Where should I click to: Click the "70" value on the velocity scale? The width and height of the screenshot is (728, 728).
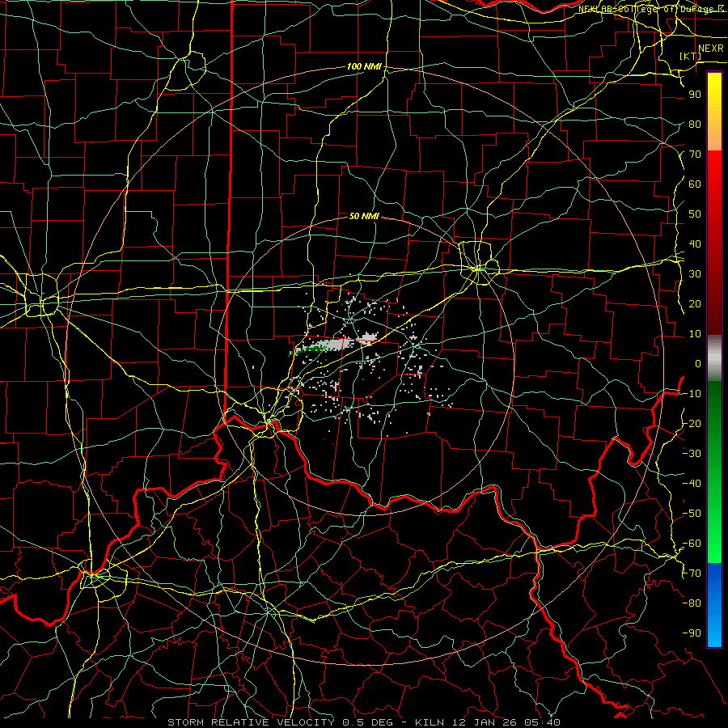coord(695,154)
